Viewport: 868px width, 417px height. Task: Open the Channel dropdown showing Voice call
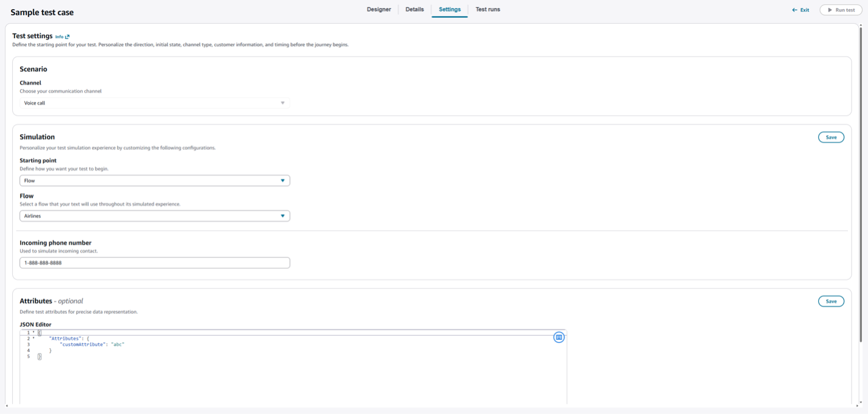pyautogui.click(x=154, y=103)
